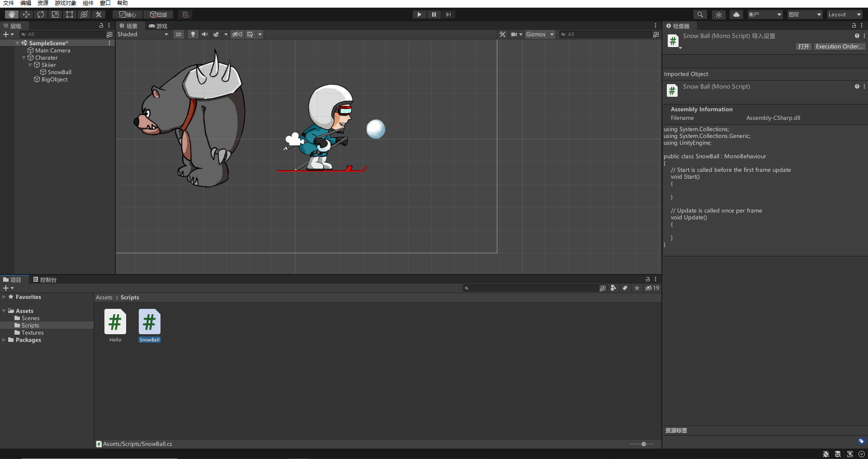The width and height of the screenshot is (868, 459).
Task: Click the blue asset label tag icon
Action: pos(861,441)
